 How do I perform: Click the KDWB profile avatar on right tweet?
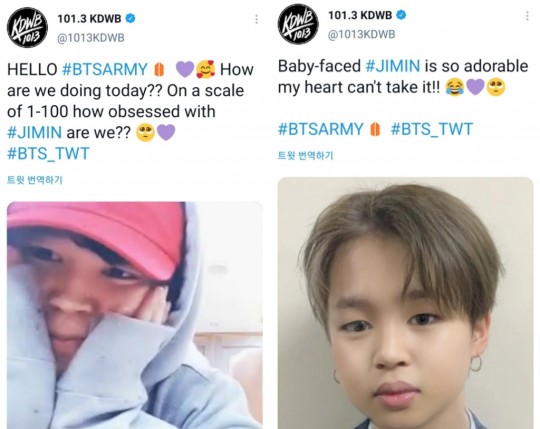pyautogui.click(x=298, y=24)
